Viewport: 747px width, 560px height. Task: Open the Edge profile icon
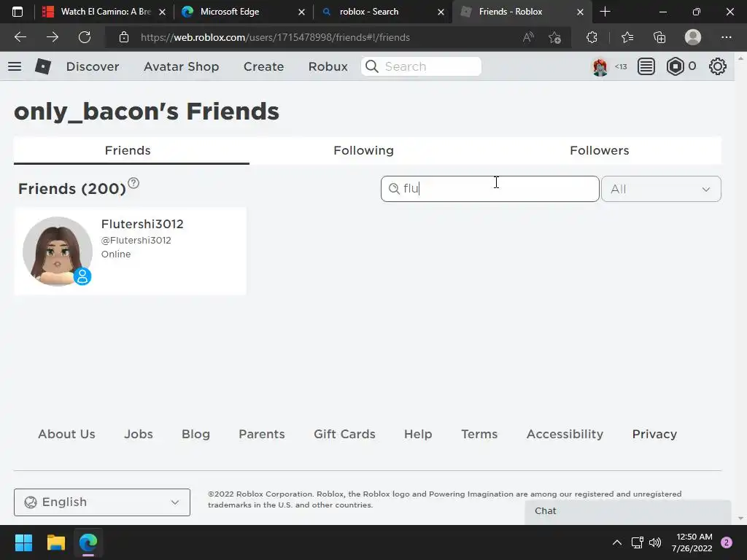tap(693, 37)
